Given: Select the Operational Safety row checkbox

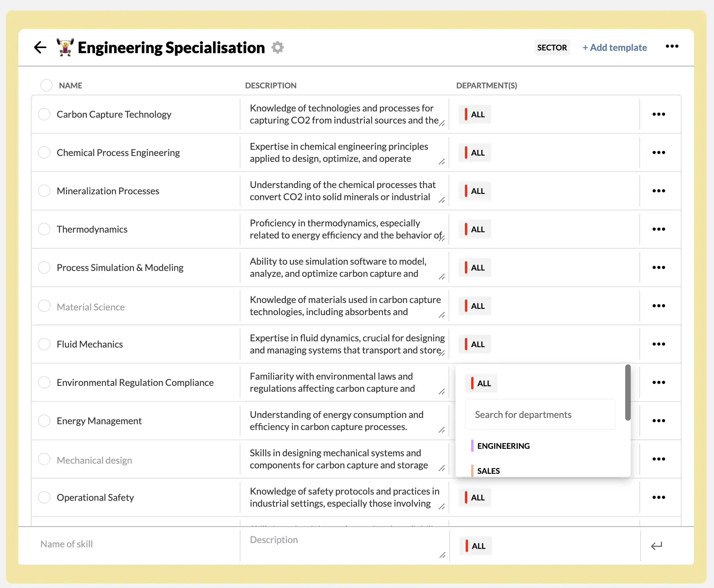Looking at the screenshot, I should point(44,497).
